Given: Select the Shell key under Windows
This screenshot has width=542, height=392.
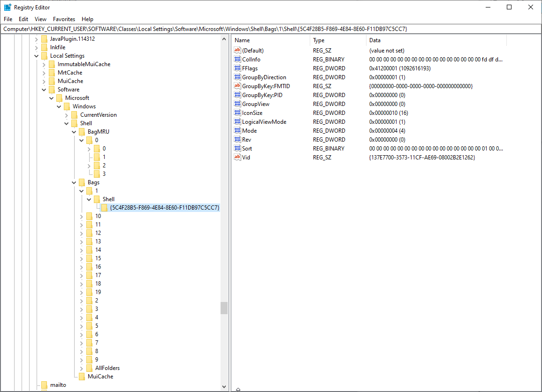Looking at the screenshot, I should [x=86, y=123].
